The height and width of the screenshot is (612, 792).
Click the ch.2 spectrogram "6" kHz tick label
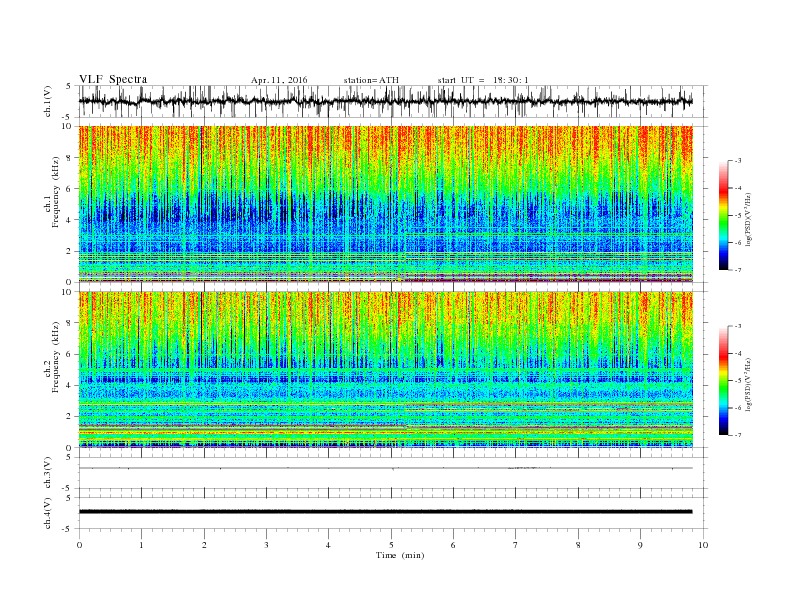pyautogui.click(x=70, y=354)
